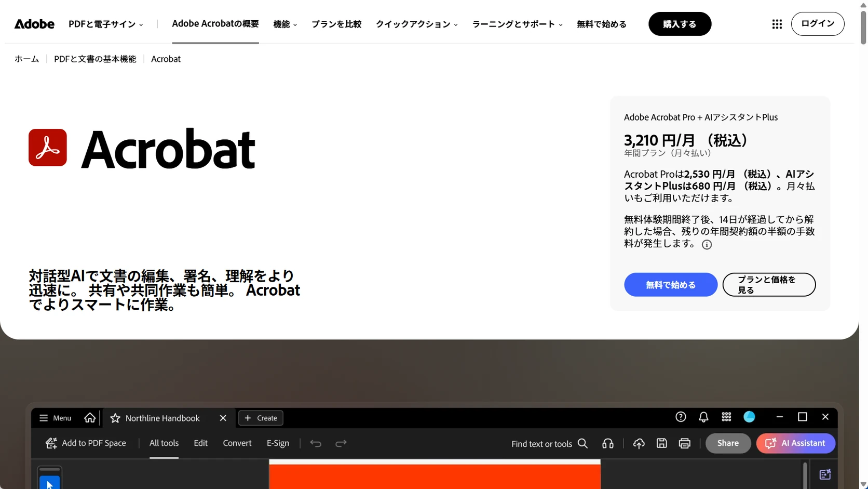The width and height of the screenshot is (868, 489).
Task: Click the Print icon in Acrobat toolbar
Action: tap(684, 443)
